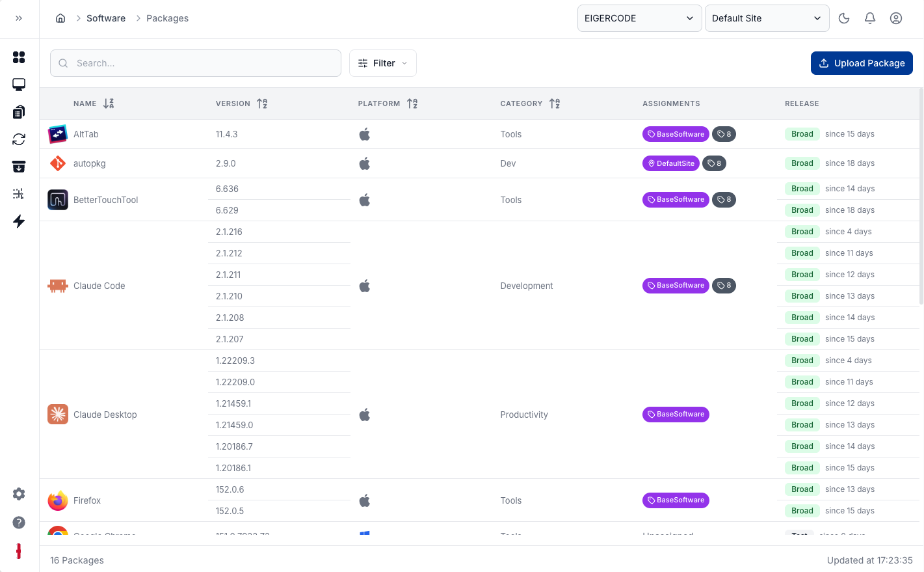Image resolution: width=924 pixels, height=572 pixels.
Task: Select the AltTab package name
Action: click(86, 134)
